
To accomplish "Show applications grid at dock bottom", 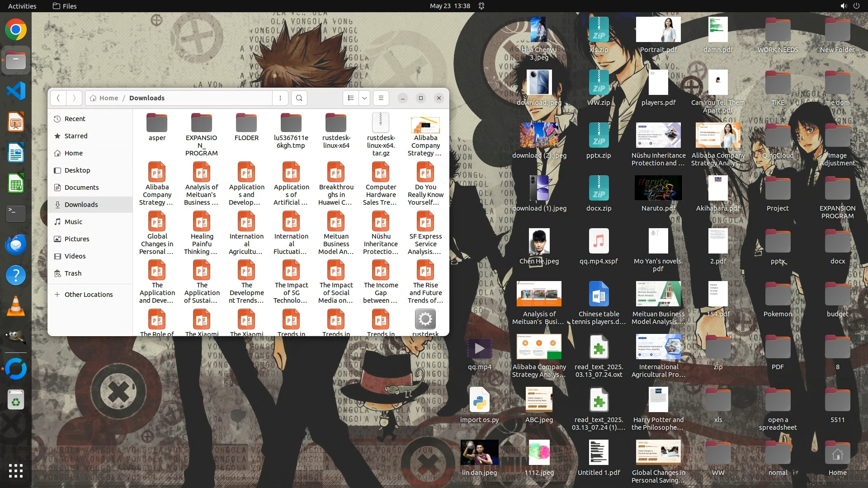I will (16, 471).
